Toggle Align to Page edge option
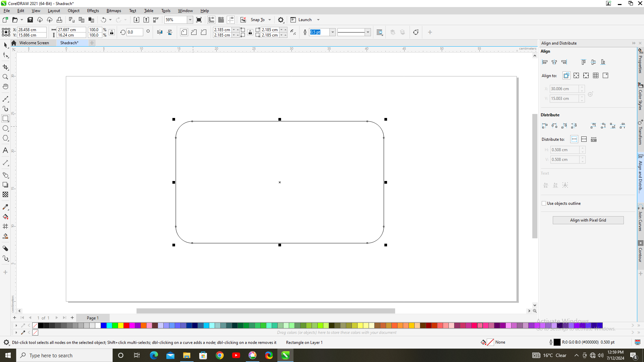The height and width of the screenshot is (362, 644). 576,75
